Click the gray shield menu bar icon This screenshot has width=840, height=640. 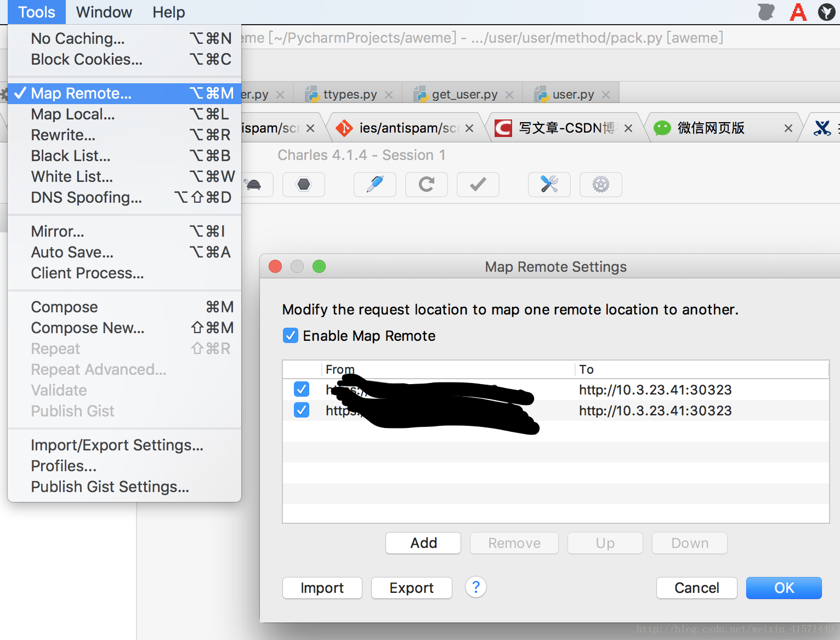point(766,12)
